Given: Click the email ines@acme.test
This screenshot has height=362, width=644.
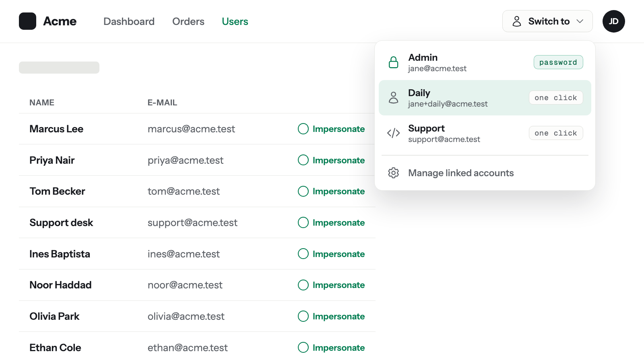Looking at the screenshot, I should coord(184,254).
